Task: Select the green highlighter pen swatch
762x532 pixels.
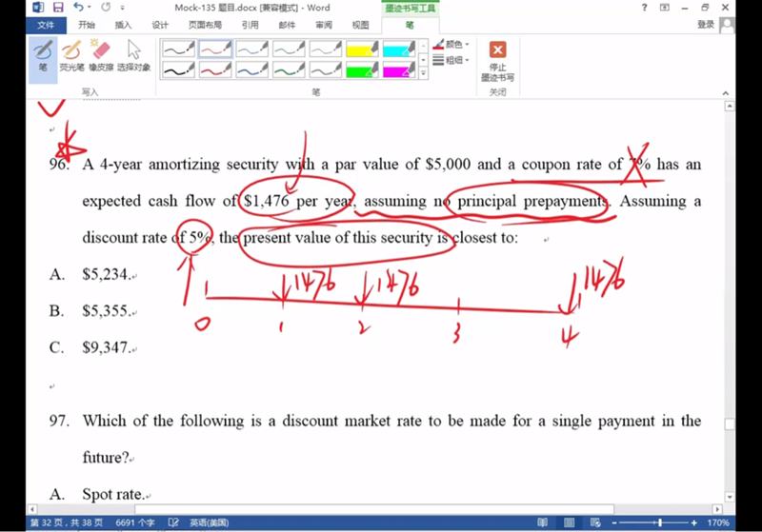Action: (x=362, y=69)
